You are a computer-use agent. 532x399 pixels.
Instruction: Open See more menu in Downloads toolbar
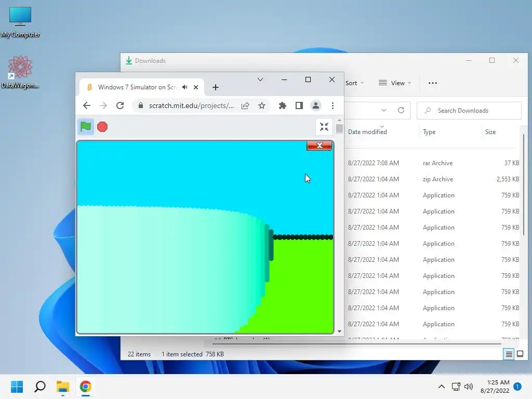pos(433,83)
